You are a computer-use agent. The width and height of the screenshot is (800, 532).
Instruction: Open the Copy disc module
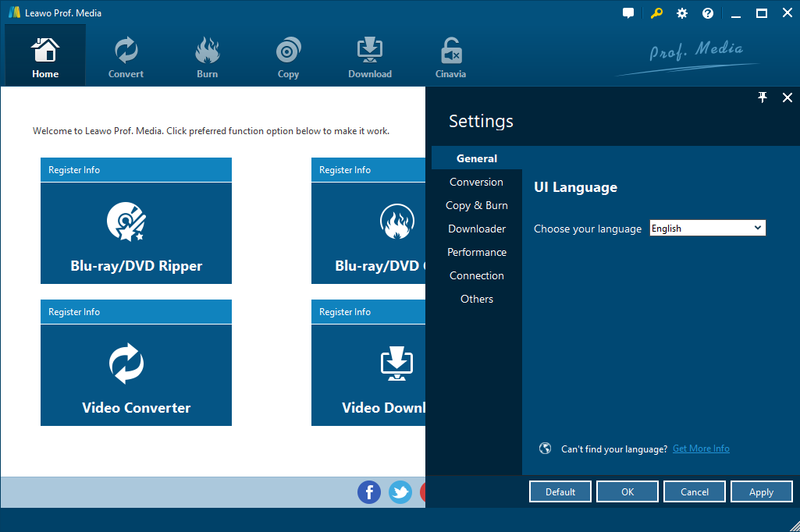[288, 58]
